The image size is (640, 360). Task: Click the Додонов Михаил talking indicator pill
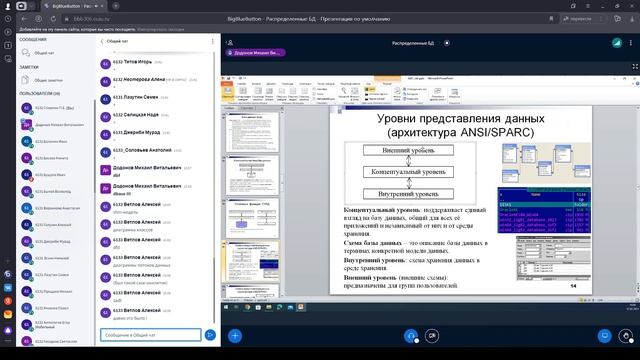[x=256, y=53]
